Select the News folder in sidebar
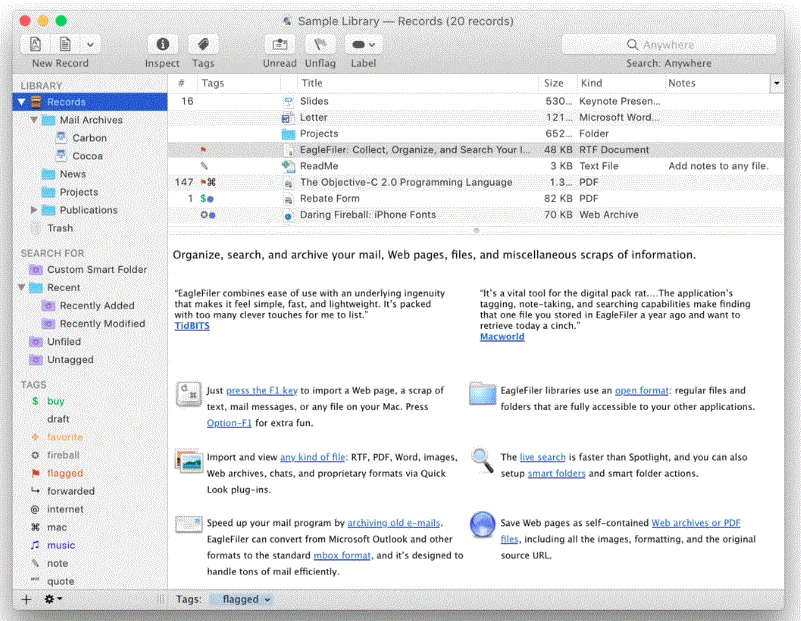801x621 pixels. pyautogui.click(x=73, y=174)
